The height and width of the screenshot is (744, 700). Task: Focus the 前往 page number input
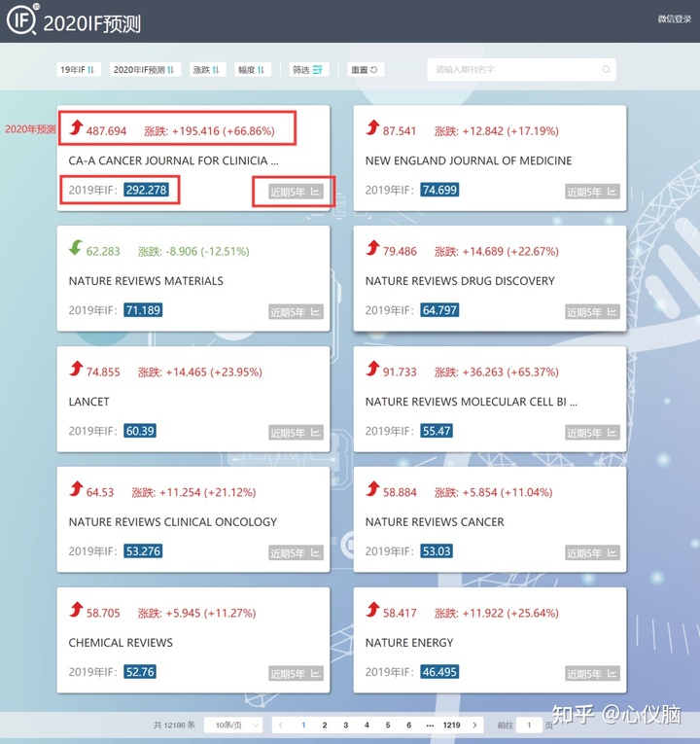click(x=529, y=725)
